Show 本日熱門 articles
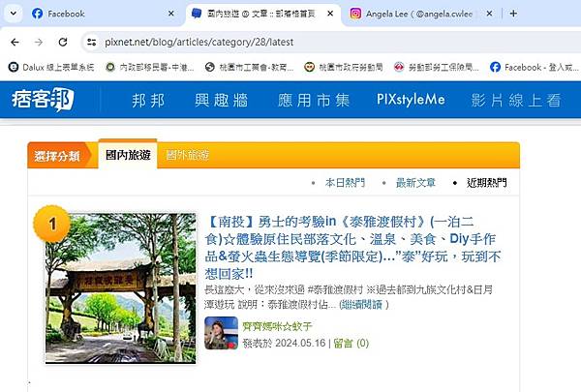 coord(345,183)
